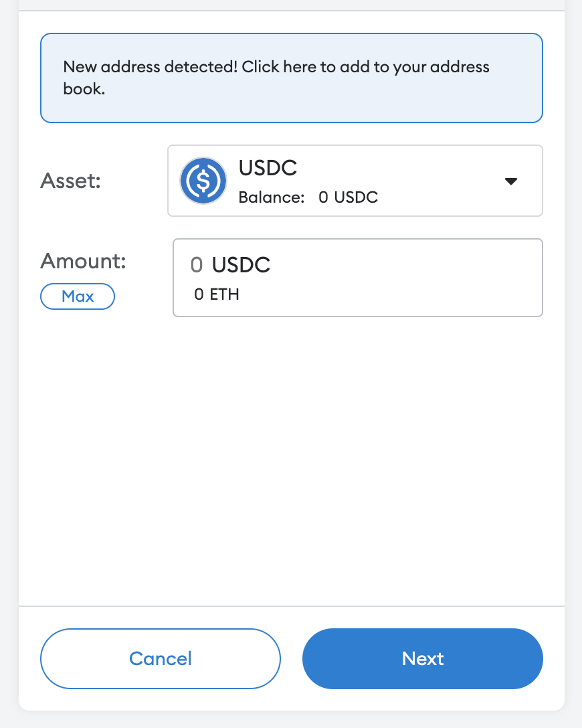Open the USDC asset selector box
The image size is (582, 728).
pos(355,181)
